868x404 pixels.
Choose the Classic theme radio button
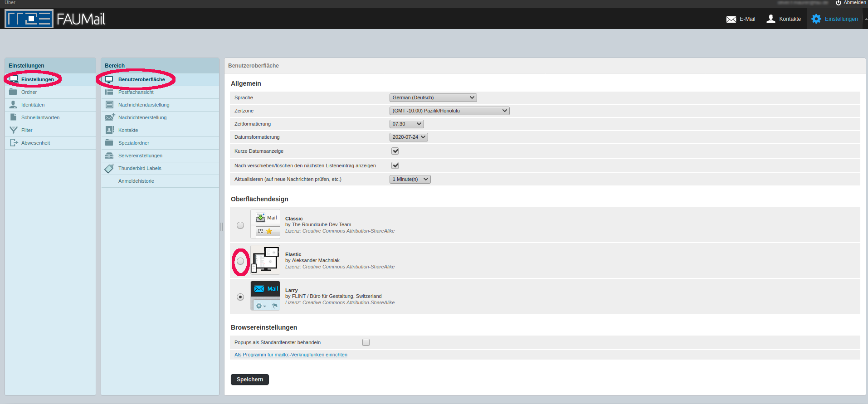(x=240, y=225)
